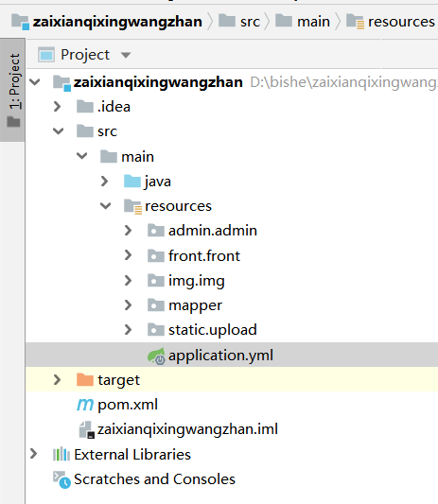Image resolution: width=438 pixels, height=504 pixels.
Task: Click the 'resources' breadcrumb in navigation bar
Action: 391,22
